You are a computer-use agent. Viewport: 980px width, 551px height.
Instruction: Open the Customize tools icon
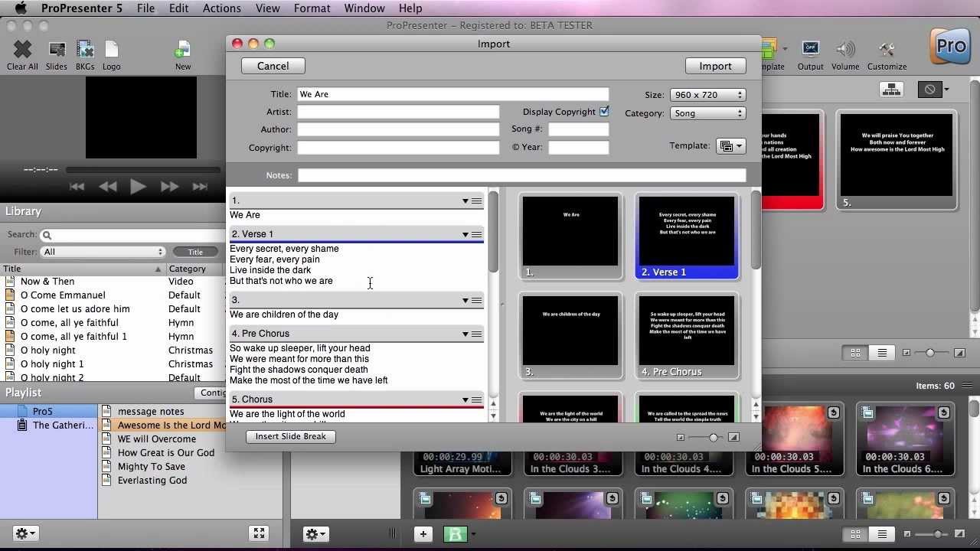887,51
